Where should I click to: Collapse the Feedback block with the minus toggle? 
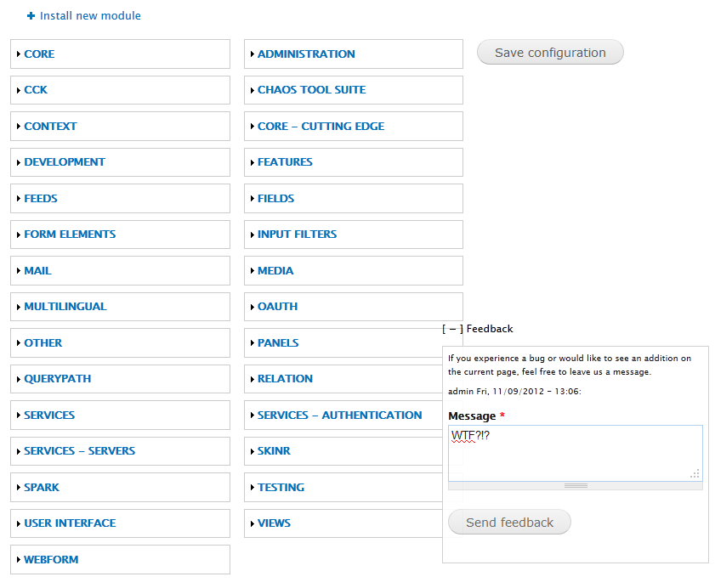[452, 329]
